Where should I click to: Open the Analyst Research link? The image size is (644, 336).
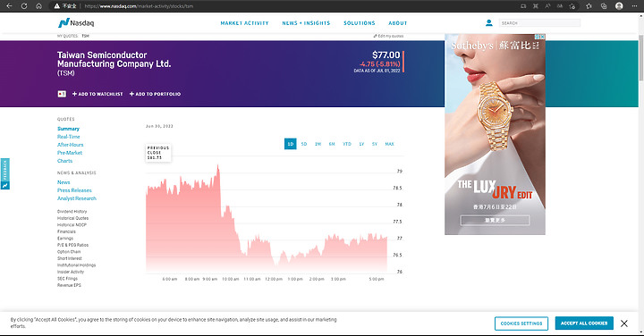(77, 198)
